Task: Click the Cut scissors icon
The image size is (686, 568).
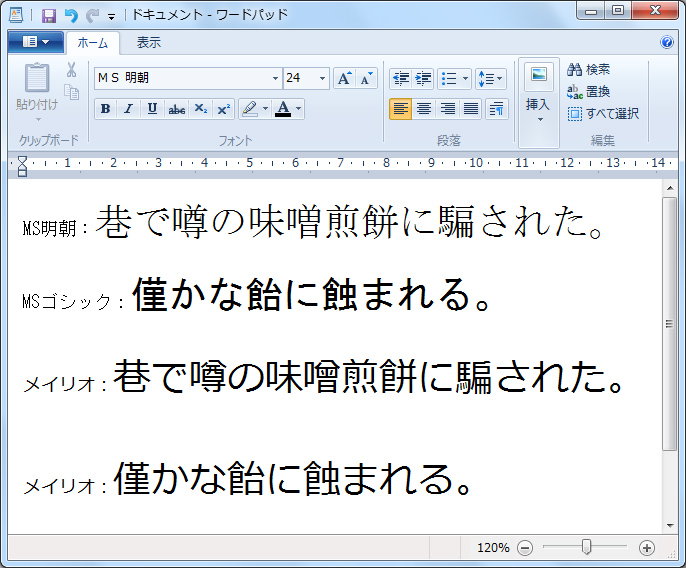Action: click(x=71, y=70)
